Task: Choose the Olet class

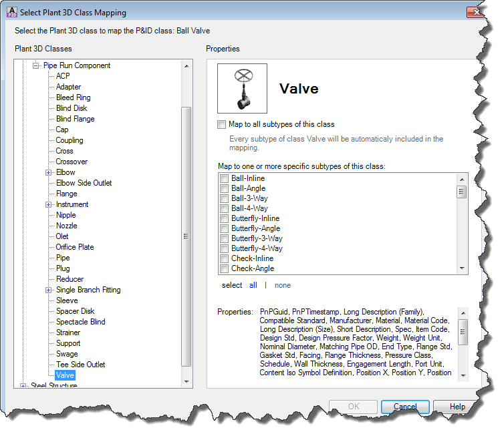Action: click(x=62, y=236)
